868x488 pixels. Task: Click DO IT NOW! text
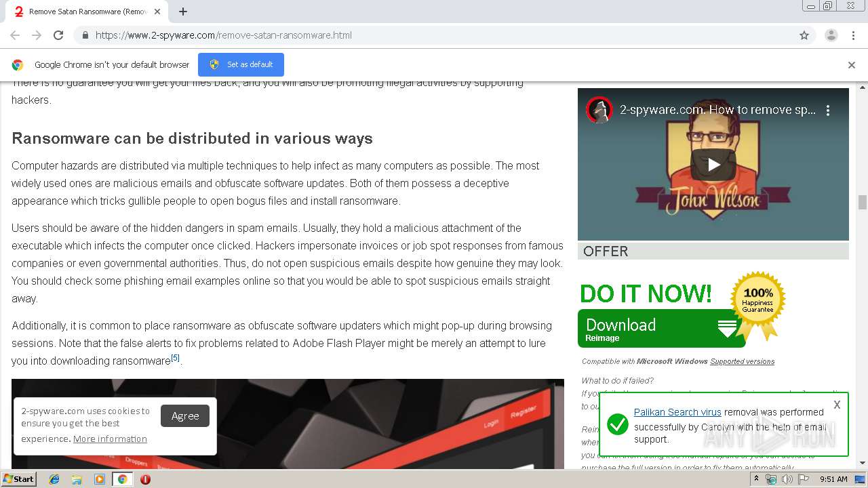click(x=646, y=293)
